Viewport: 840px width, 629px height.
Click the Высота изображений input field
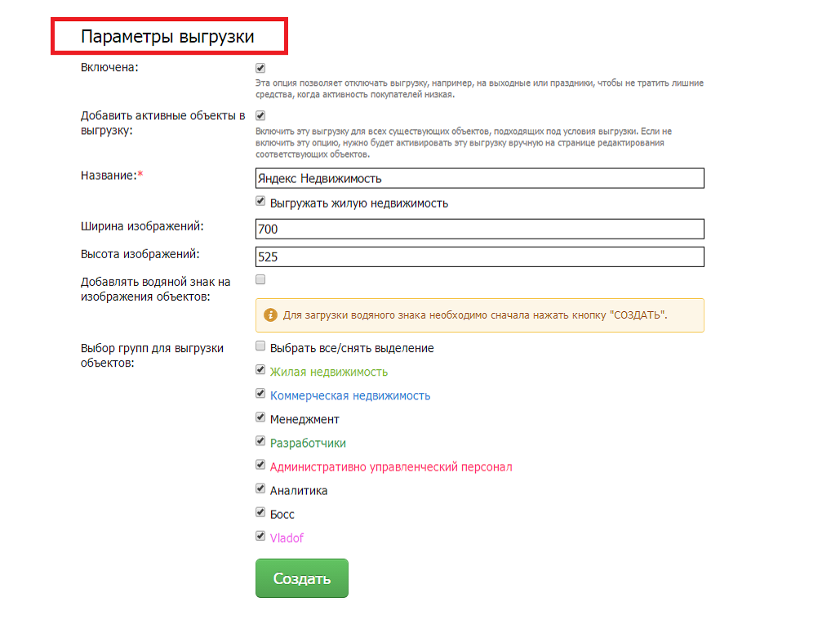479,257
